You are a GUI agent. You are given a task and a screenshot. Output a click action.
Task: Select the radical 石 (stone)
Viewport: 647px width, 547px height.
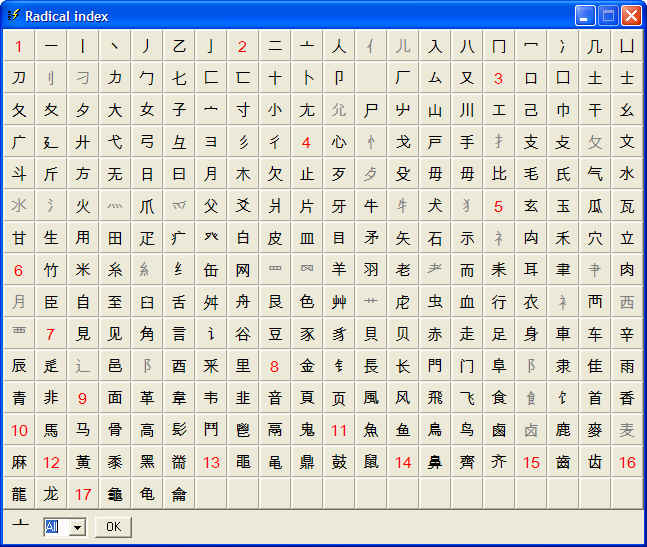(x=435, y=238)
